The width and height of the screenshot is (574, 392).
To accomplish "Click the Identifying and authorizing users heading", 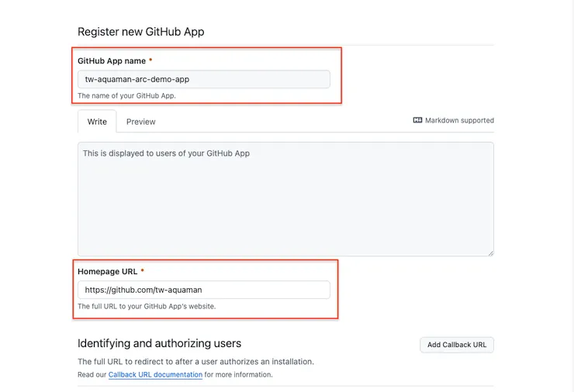I will (x=159, y=343).
